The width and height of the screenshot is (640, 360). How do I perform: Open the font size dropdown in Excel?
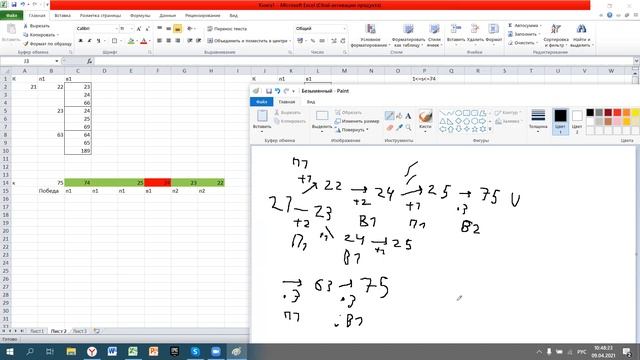point(131,29)
